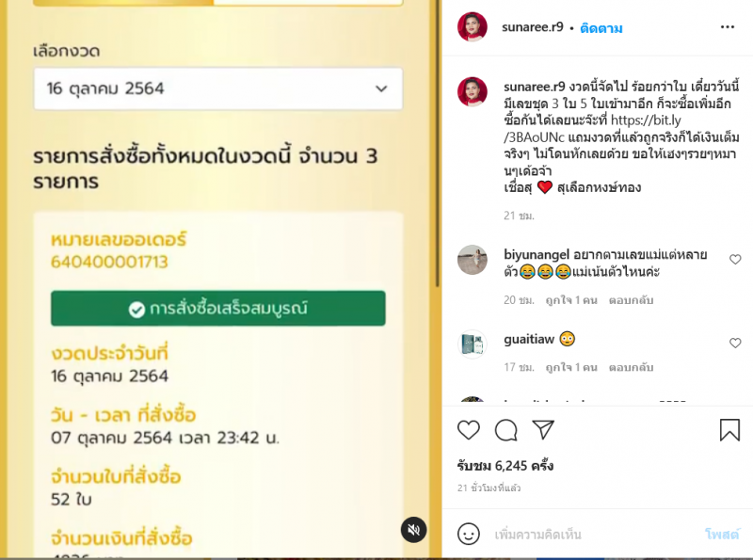This screenshot has height=560, width=753.
Task: Expand the 16 ตุลาคม 2564 draw dropdown
Action: (218, 88)
